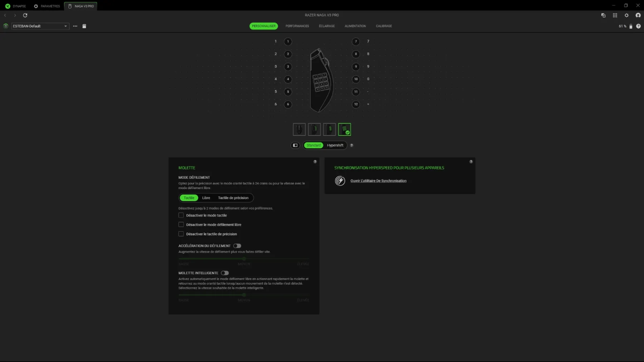
Task: Open the profile three-dots options menu
Action: [x=75, y=26]
